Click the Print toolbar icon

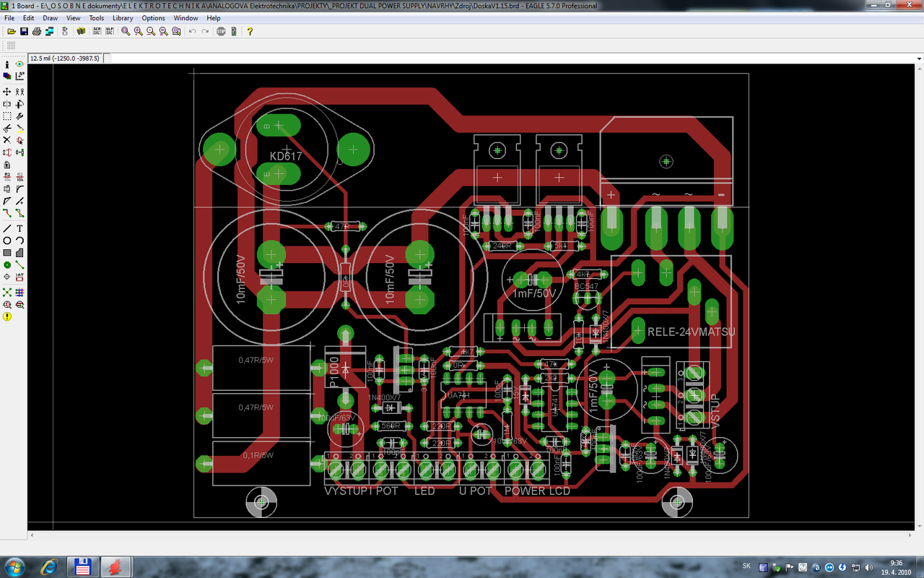(x=37, y=31)
